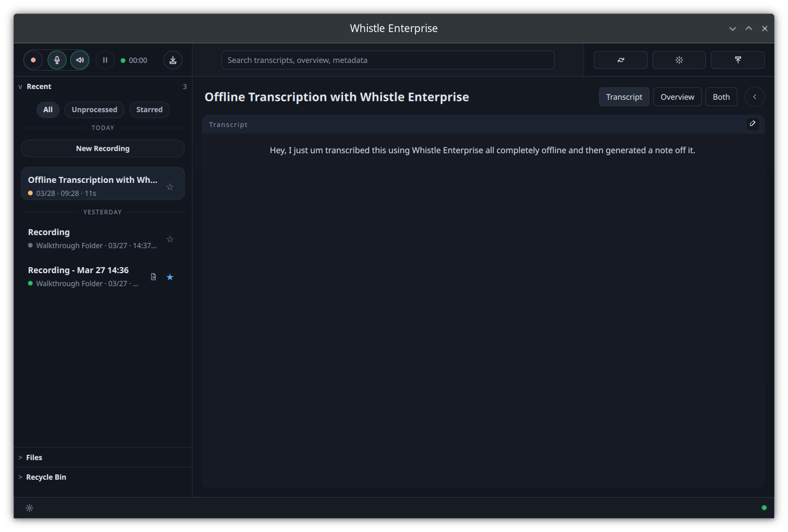Click the sync/refresh icon in the top toolbar

(x=620, y=59)
